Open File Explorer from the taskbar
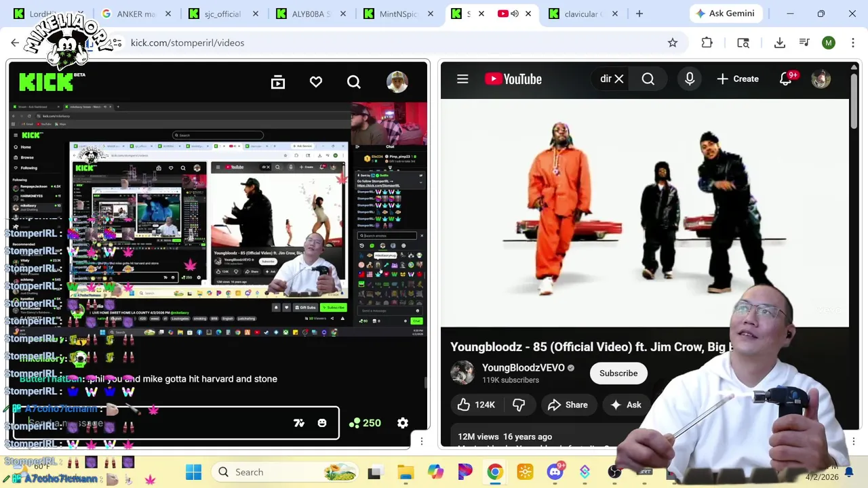This screenshot has width=868, height=488. point(406,472)
